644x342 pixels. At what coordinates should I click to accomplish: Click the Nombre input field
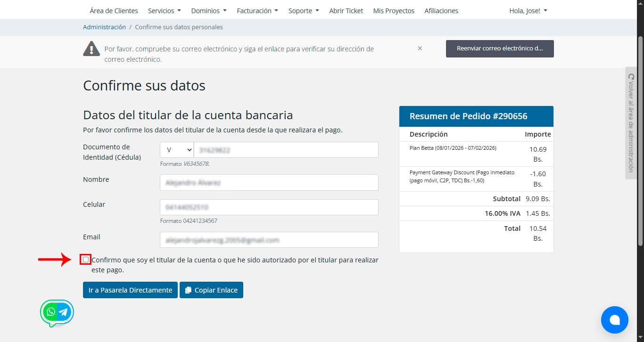coord(269,182)
